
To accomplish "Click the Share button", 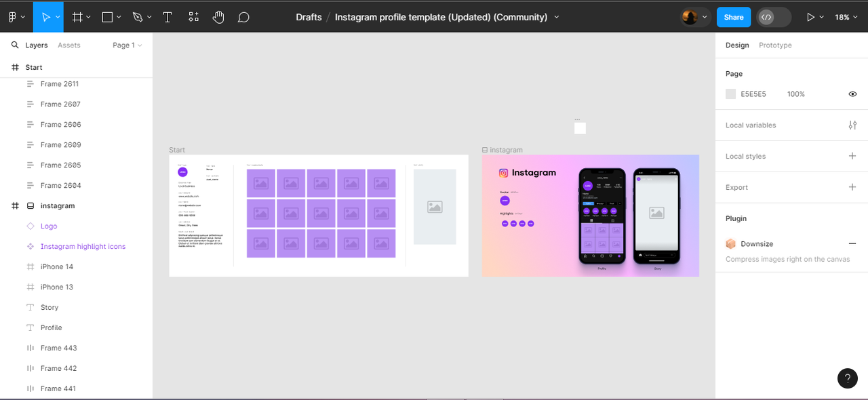I will tap(734, 17).
